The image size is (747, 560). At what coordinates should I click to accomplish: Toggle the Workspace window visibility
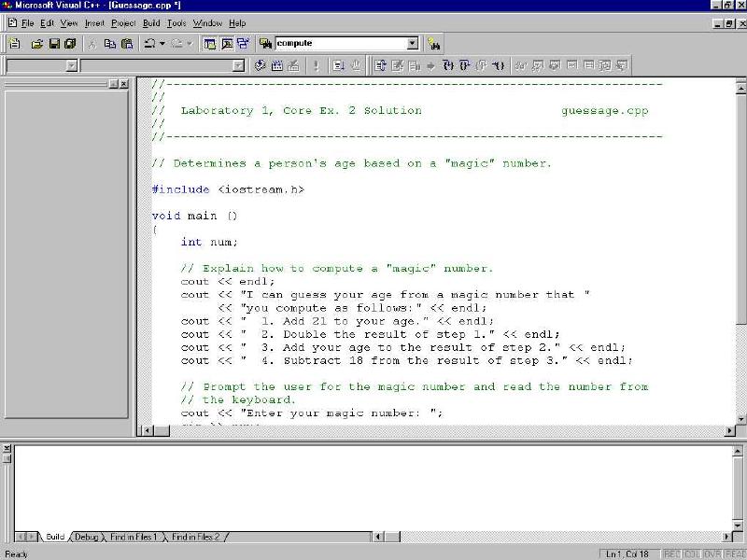pyautogui.click(x=207, y=43)
